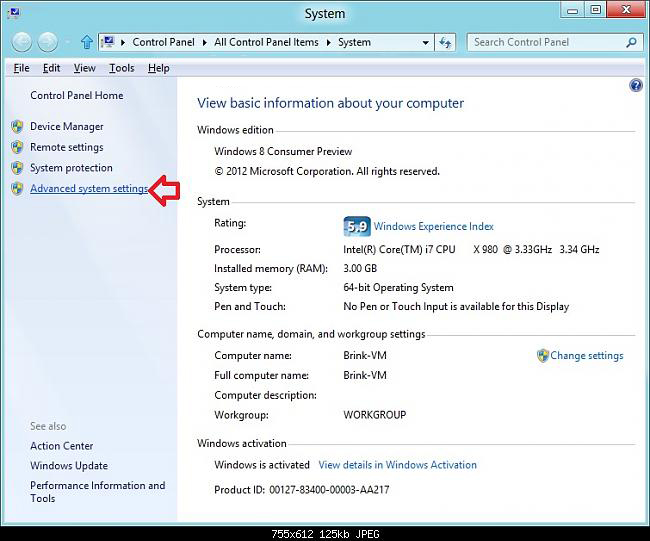Select Control Panel breadcrumb
The width and height of the screenshot is (650, 541).
pos(163,42)
